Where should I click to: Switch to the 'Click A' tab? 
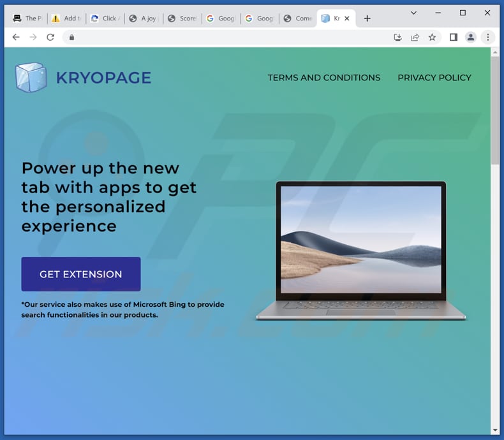[x=105, y=18]
